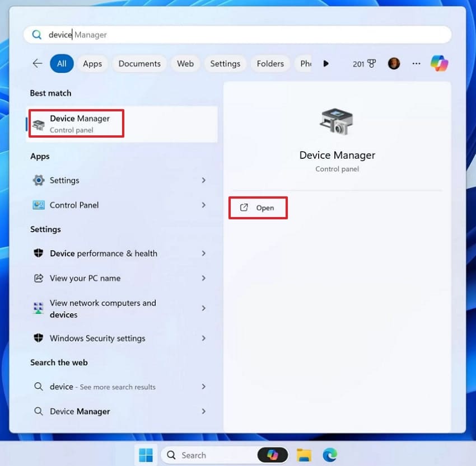
Task: Expand View your PC name chevron
Action: click(203, 278)
